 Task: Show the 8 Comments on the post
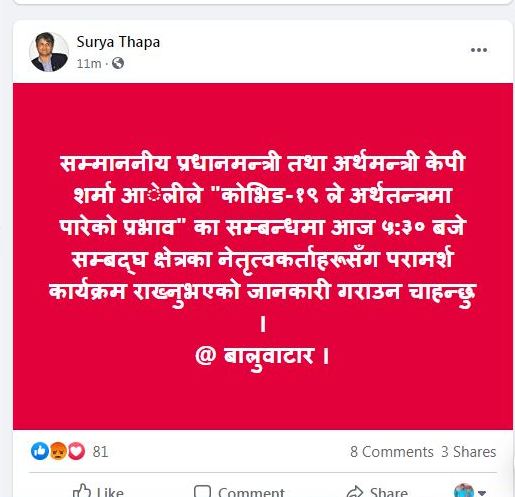tap(392, 452)
